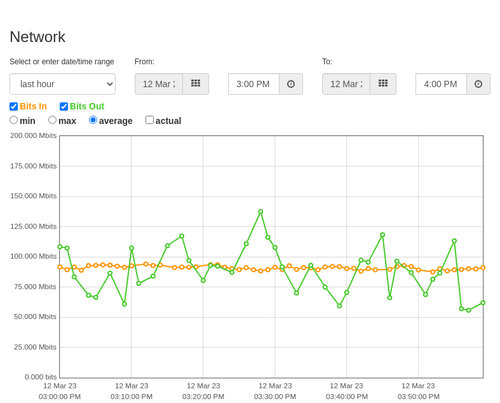Uncheck the Bits Out checkbox
This screenshot has height=403, width=500.
tap(64, 106)
